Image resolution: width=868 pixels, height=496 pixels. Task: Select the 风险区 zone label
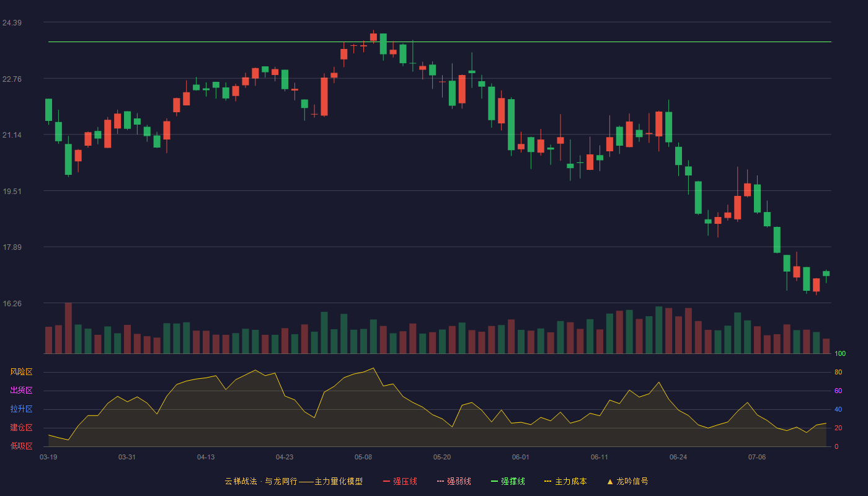pos(21,372)
